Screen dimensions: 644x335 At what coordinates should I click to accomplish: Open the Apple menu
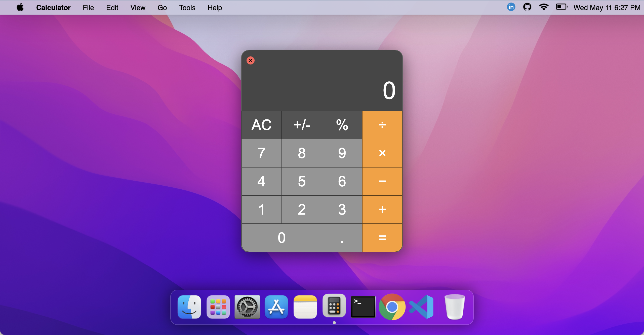pyautogui.click(x=20, y=7)
